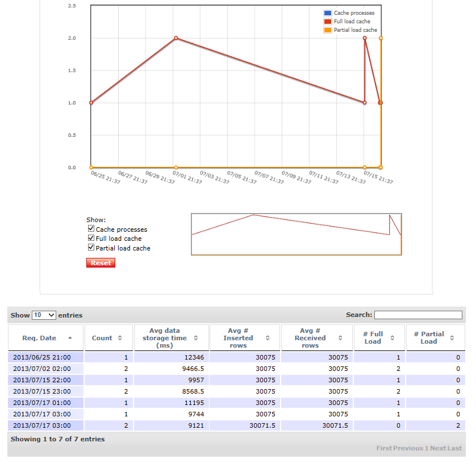Image resolution: width=476 pixels, height=476 pixels.
Task: Click Cache processes legend label
Action: tap(354, 13)
